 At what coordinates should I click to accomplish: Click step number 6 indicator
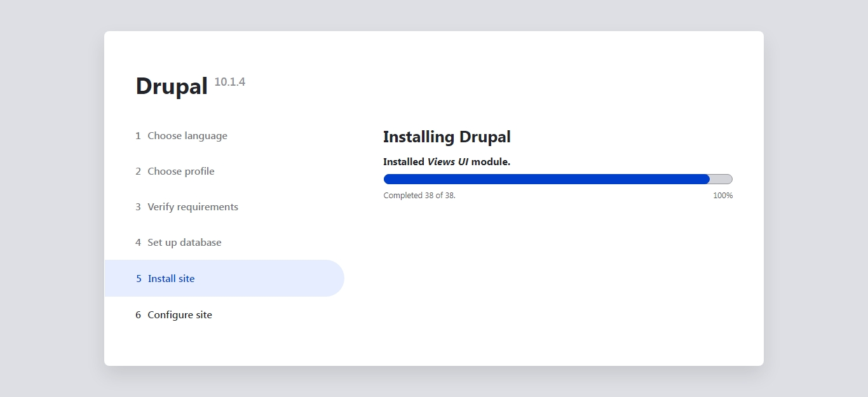[x=137, y=314]
